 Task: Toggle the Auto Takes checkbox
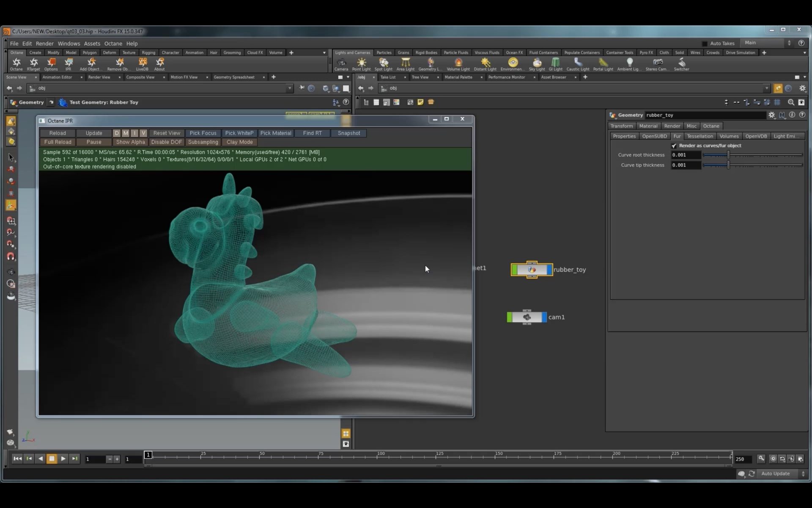point(705,44)
